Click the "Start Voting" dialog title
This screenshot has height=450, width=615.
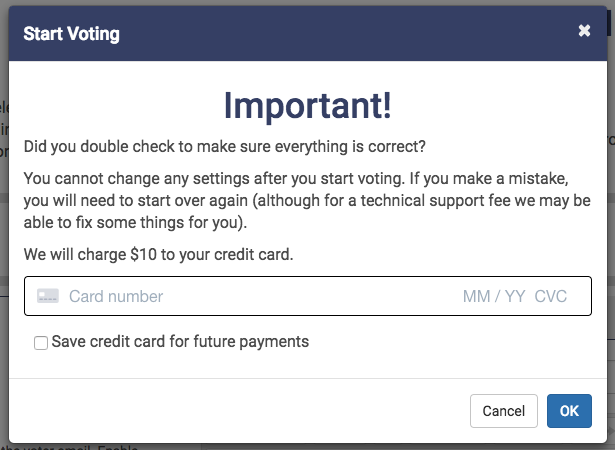71,34
